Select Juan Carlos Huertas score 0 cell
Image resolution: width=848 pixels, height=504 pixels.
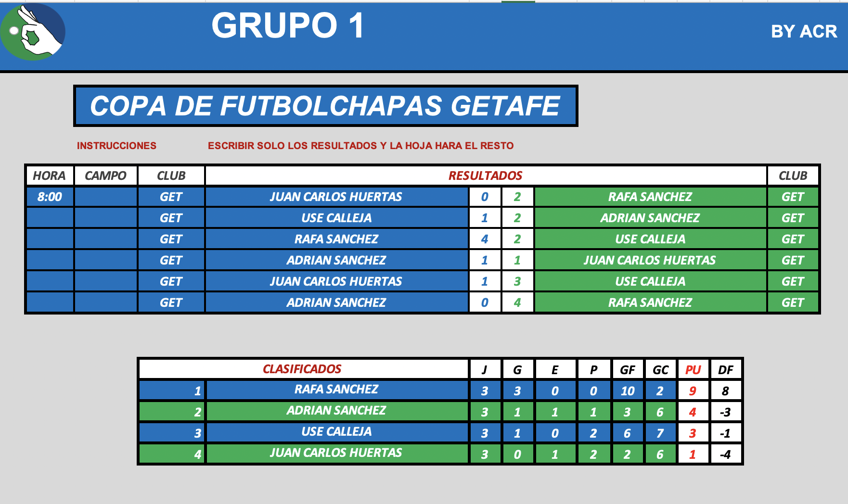pyautogui.click(x=485, y=197)
